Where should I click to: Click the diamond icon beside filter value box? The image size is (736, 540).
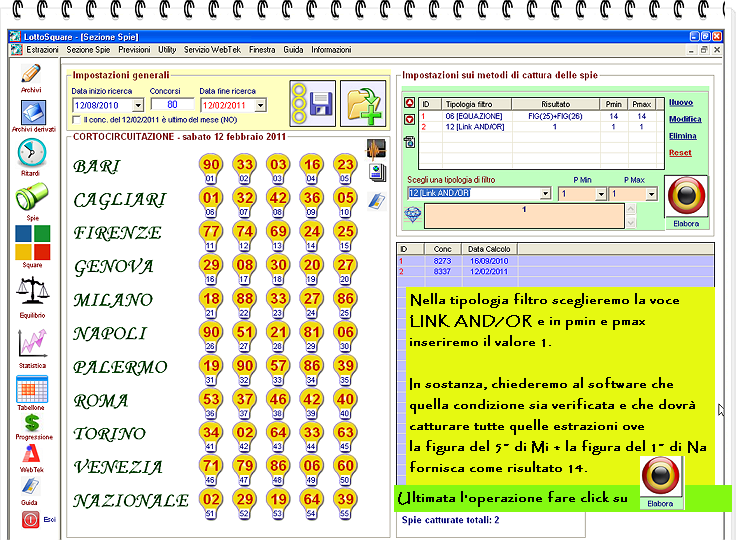pos(413,215)
